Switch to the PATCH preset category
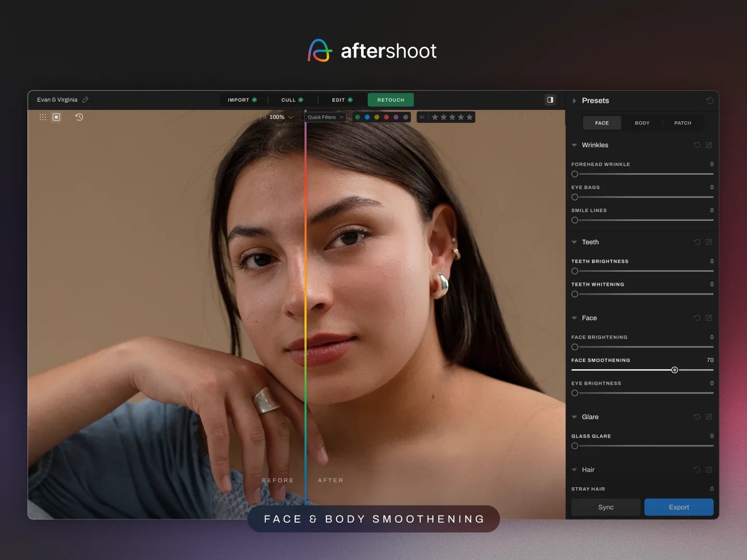The height and width of the screenshot is (560, 747). [683, 123]
